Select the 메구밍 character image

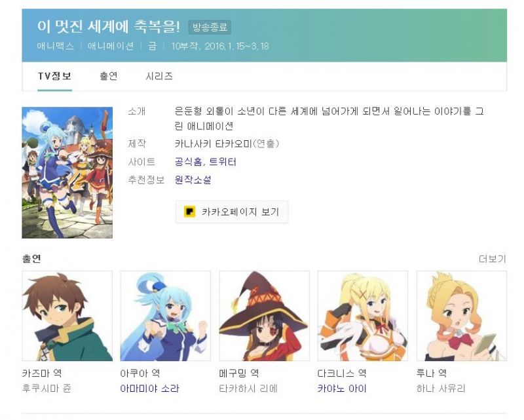pyautogui.click(x=264, y=316)
